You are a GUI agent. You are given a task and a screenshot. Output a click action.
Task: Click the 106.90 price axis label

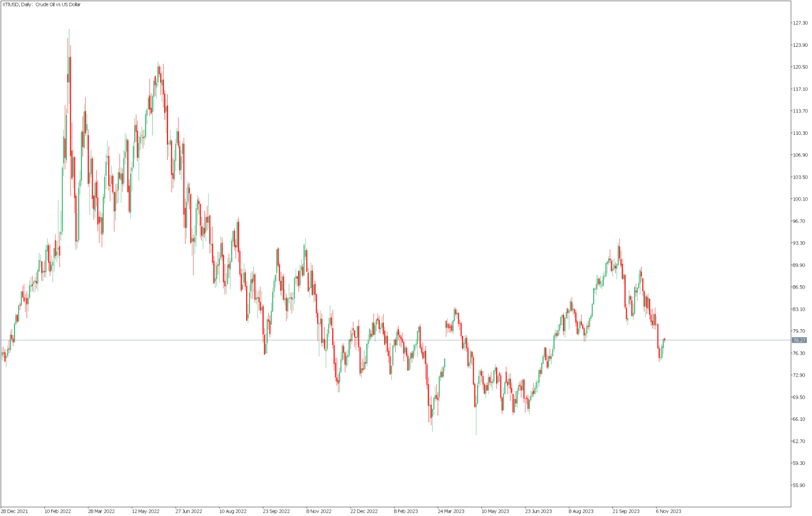click(800, 155)
